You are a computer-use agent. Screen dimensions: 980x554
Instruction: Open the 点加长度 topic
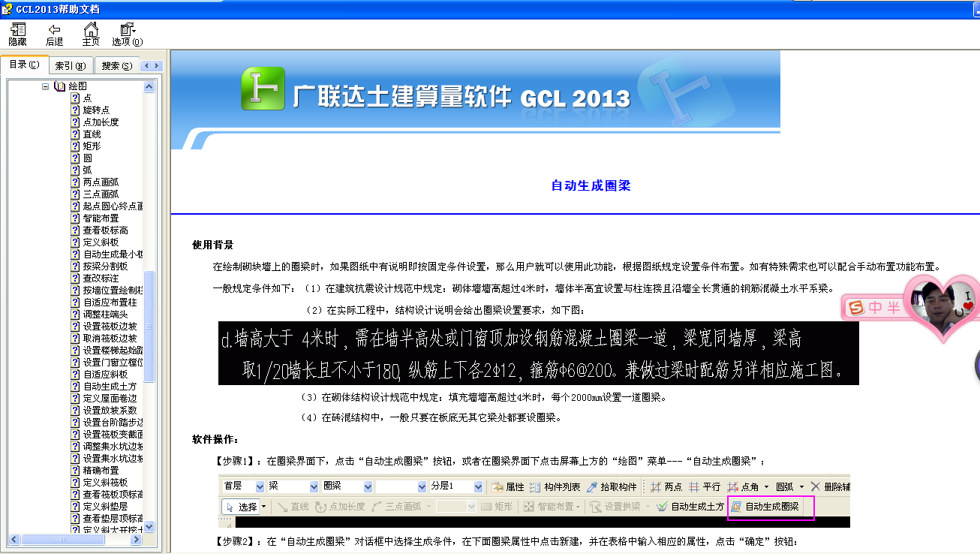click(x=101, y=122)
